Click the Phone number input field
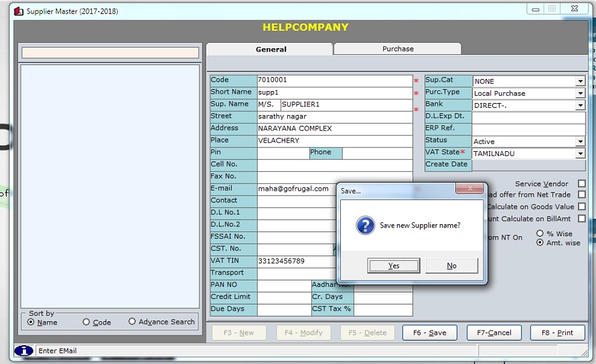 coord(377,153)
